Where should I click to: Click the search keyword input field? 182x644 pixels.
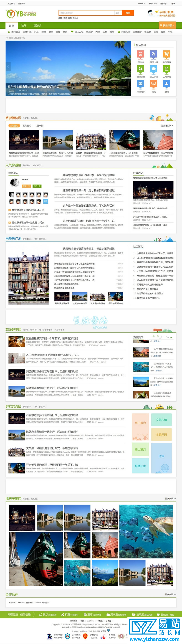86,13
